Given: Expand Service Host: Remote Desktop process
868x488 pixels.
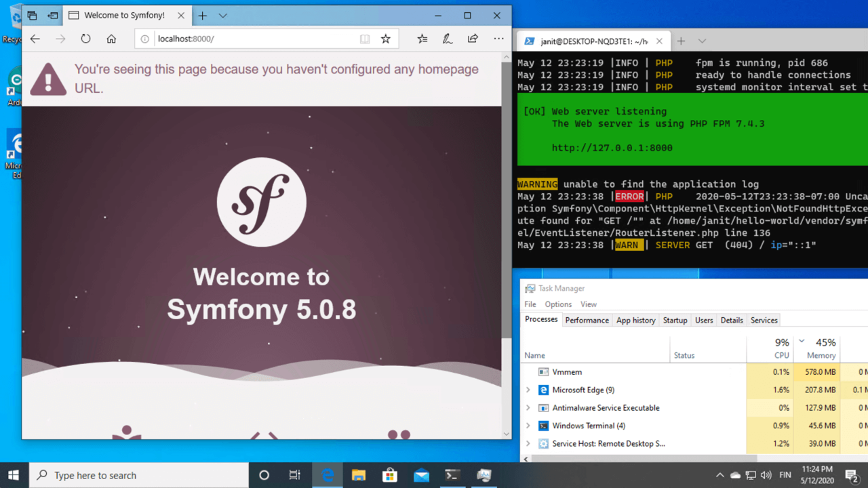Looking at the screenshot, I should tap(528, 444).
